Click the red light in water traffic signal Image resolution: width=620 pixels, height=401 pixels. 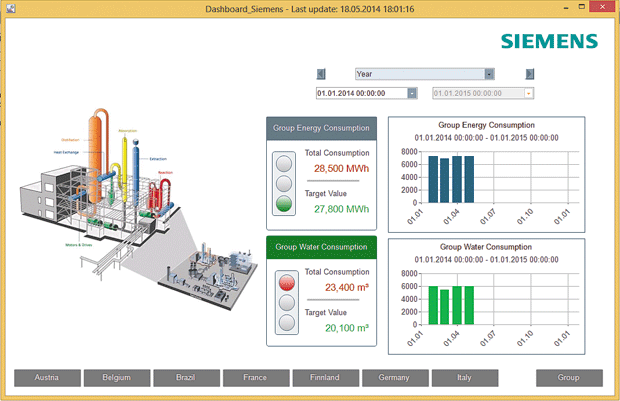point(287,282)
